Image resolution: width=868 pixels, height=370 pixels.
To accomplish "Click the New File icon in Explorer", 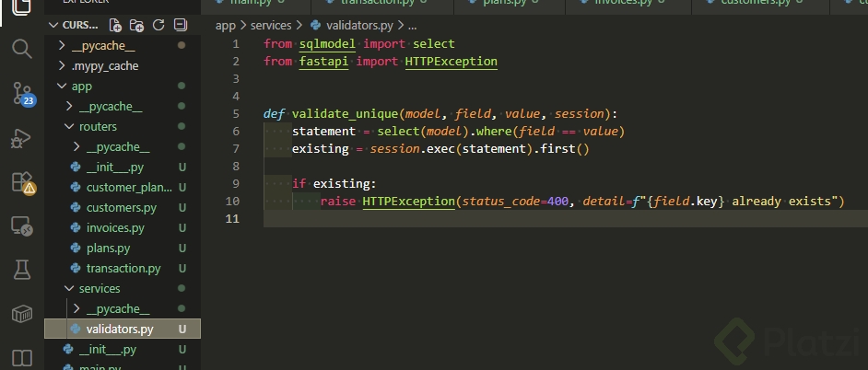I will click(115, 26).
